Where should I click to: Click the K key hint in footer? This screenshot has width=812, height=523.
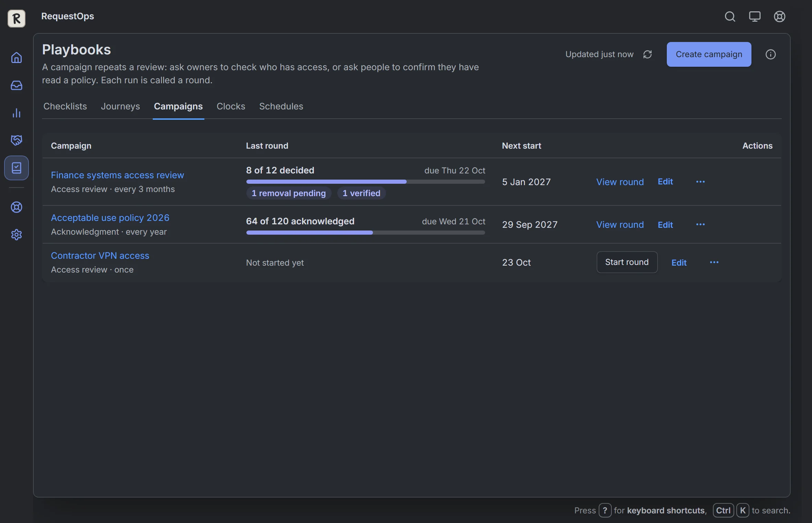tap(742, 510)
